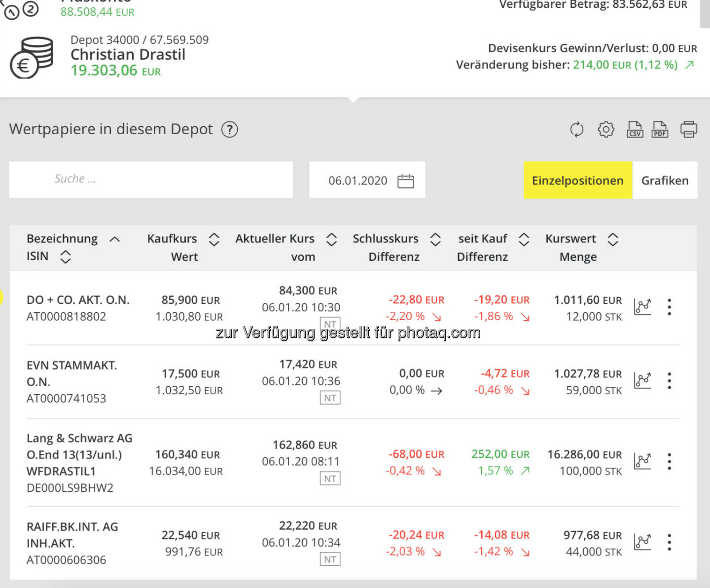Viewport: 710px width, 588px height.
Task: Click the Kaufkurs column header
Action: pos(172,239)
